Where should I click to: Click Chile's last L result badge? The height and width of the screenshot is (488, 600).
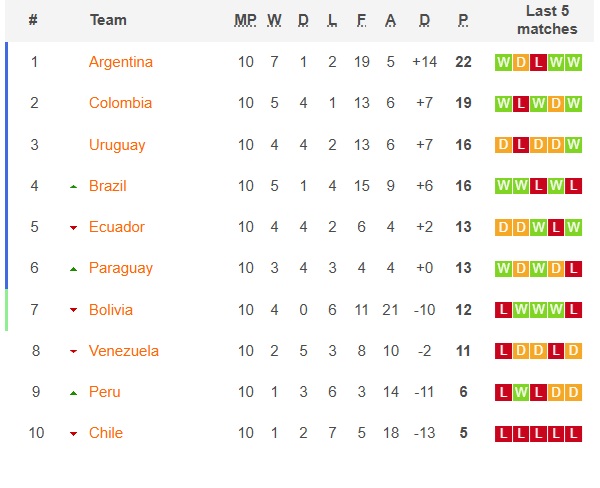click(x=573, y=434)
